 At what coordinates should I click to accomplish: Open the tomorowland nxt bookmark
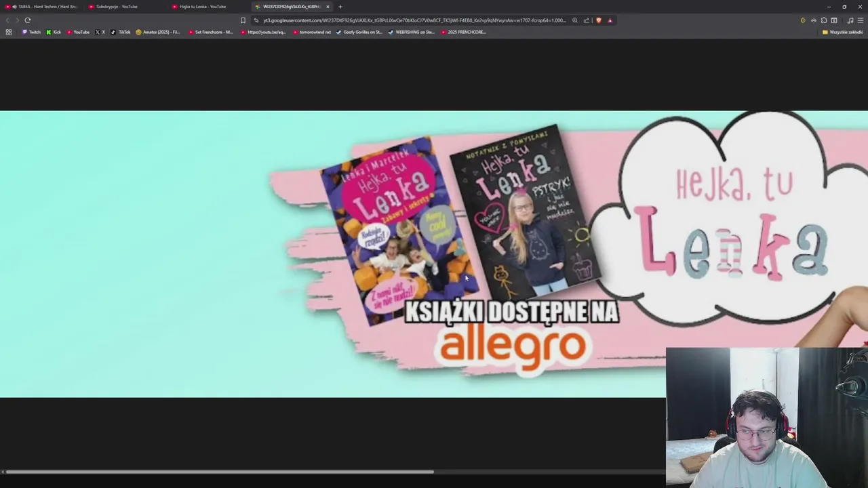tap(313, 32)
